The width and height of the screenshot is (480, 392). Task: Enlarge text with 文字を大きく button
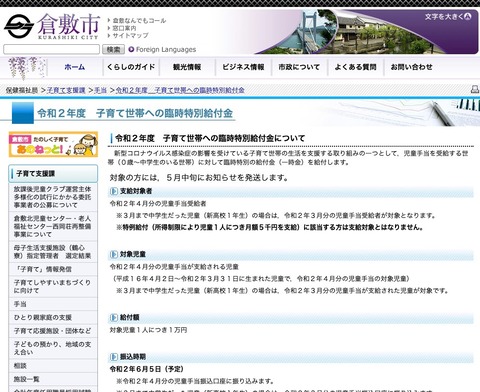(x=448, y=16)
